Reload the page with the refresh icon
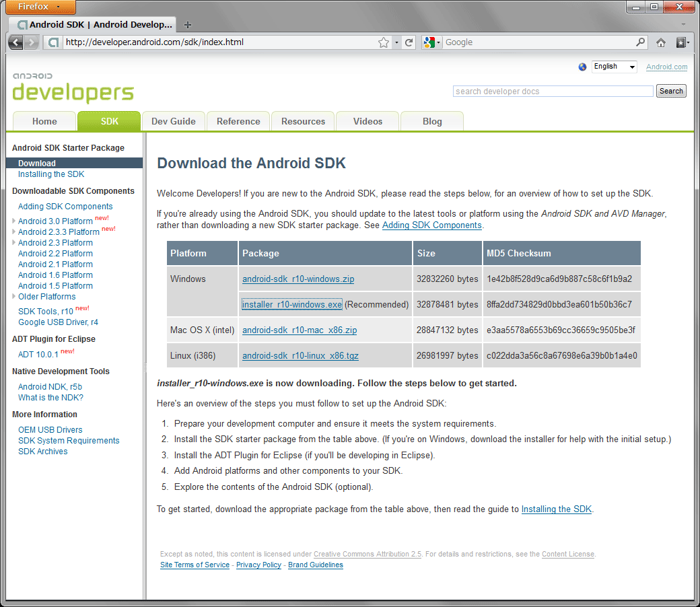This screenshot has height=607, width=700. (409, 42)
